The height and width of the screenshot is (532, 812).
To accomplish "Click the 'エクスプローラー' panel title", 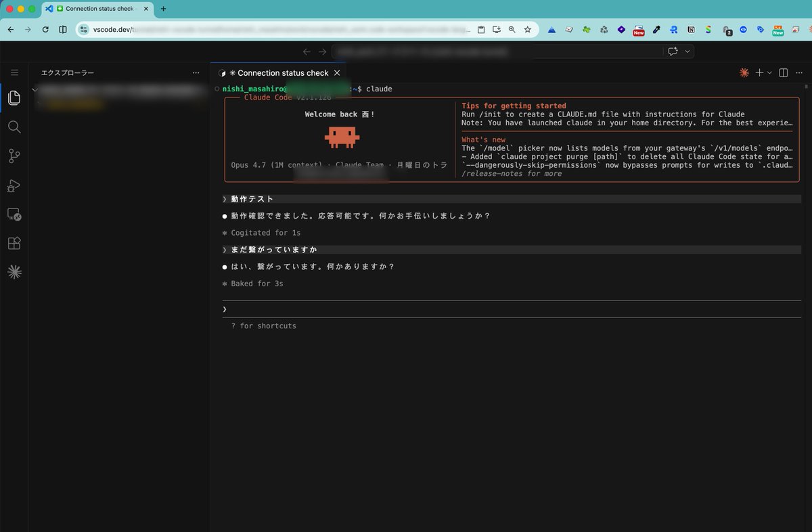I will coord(68,72).
